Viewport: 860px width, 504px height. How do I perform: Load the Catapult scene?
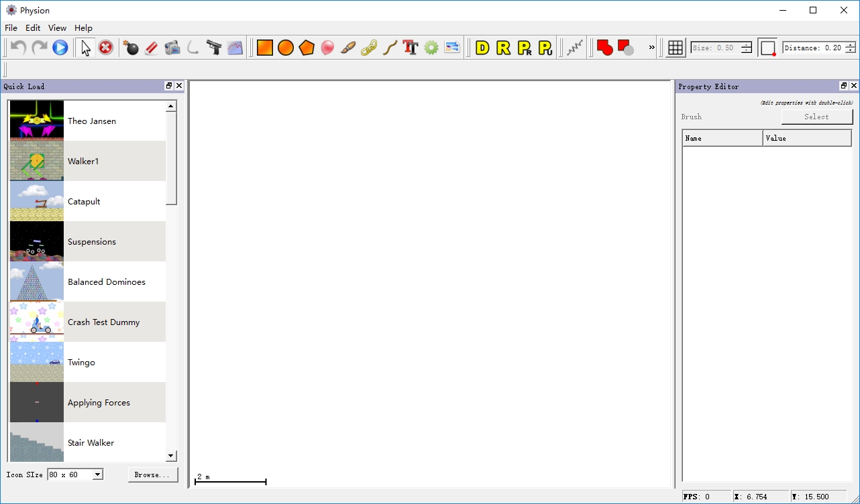(87, 201)
